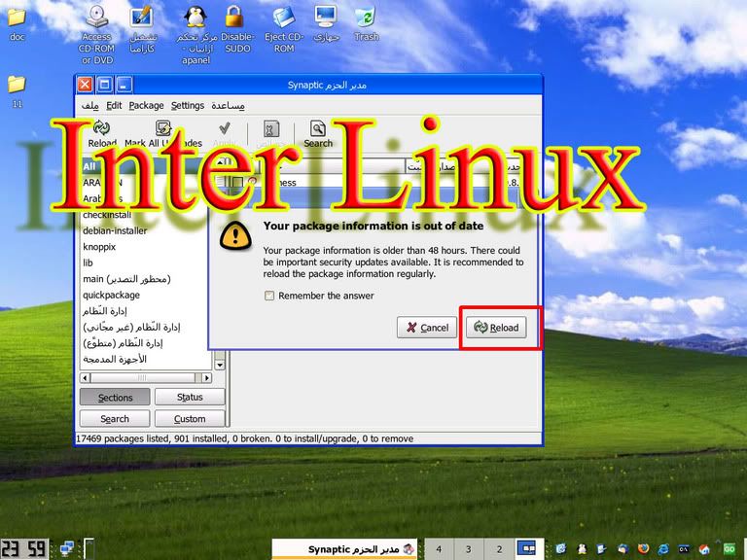Open the مساعدة (Help) menu

click(228, 105)
